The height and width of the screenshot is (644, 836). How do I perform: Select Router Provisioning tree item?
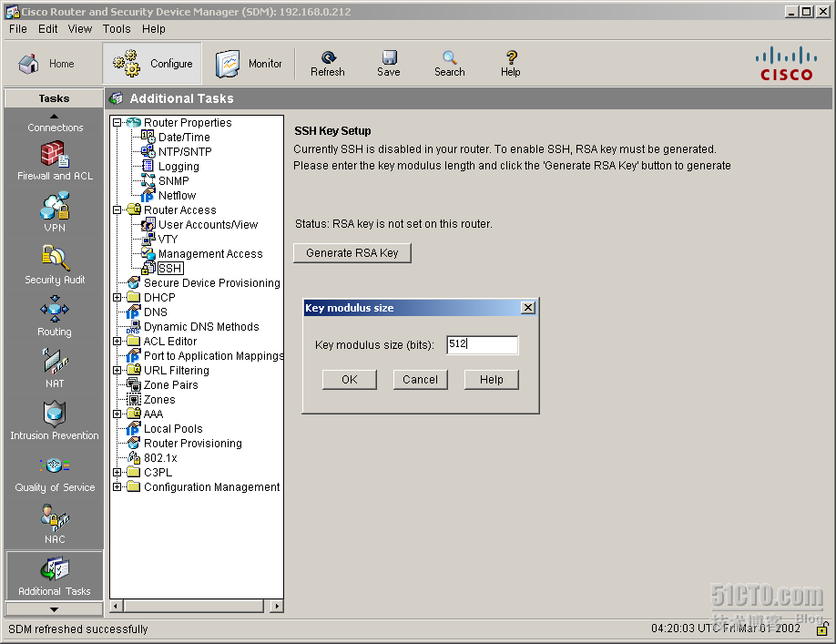[192, 443]
